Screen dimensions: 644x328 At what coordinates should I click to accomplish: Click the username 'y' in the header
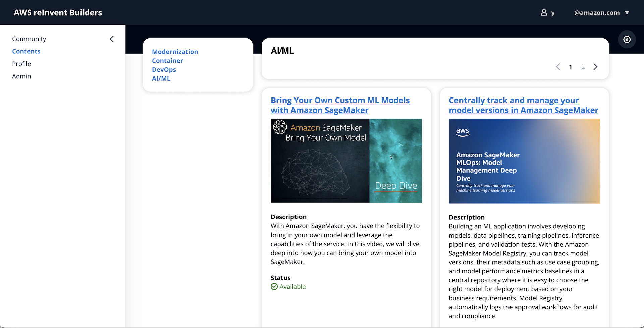pos(553,13)
